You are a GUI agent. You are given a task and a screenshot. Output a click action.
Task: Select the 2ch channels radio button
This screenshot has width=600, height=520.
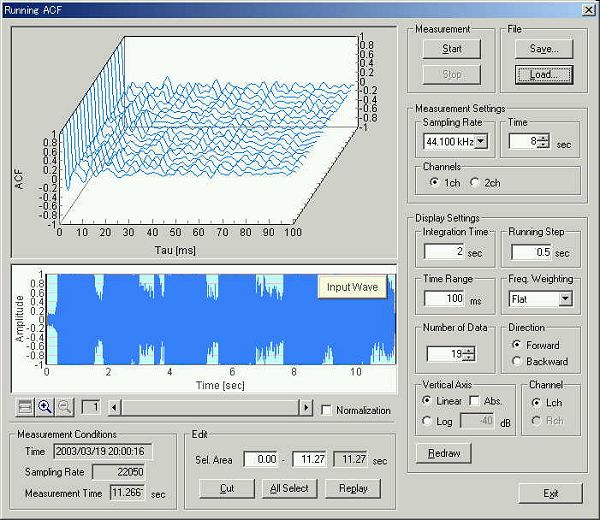pyautogui.click(x=476, y=183)
